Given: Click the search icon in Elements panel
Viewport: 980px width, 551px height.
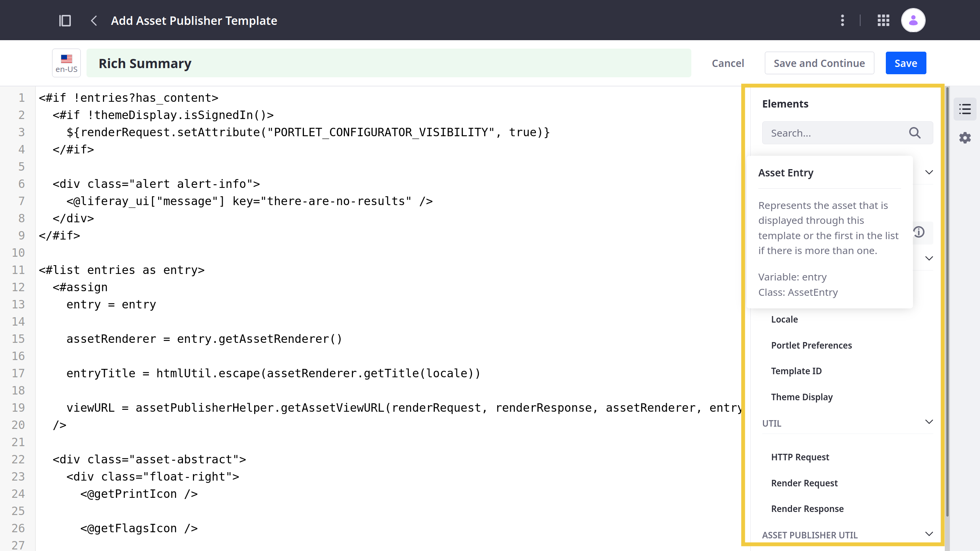Looking at the screenshot, I should (x=913, y=132).
